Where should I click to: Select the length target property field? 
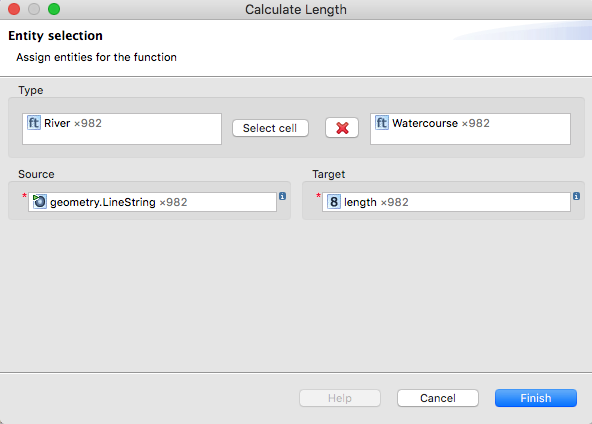click(x=446, y=202)
